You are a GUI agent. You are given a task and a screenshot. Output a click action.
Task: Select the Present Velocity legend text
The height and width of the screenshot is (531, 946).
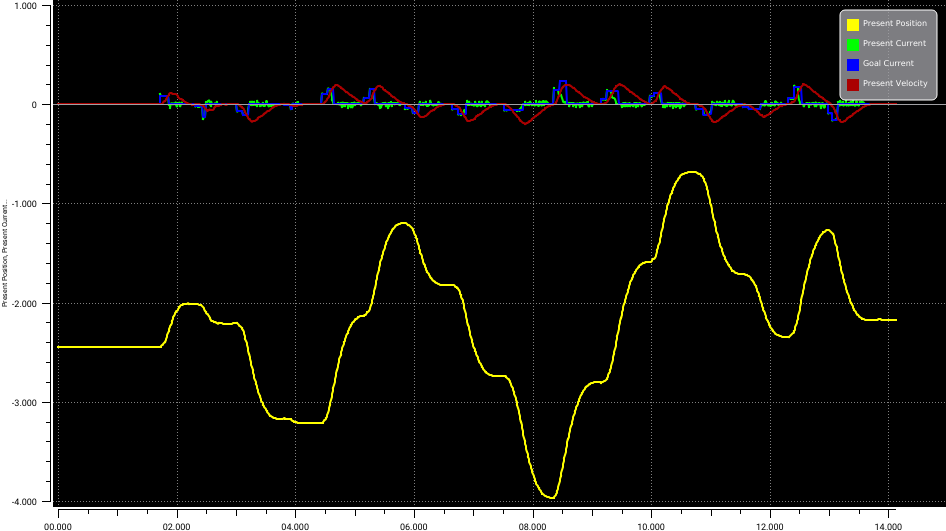[x=895, y=84]
